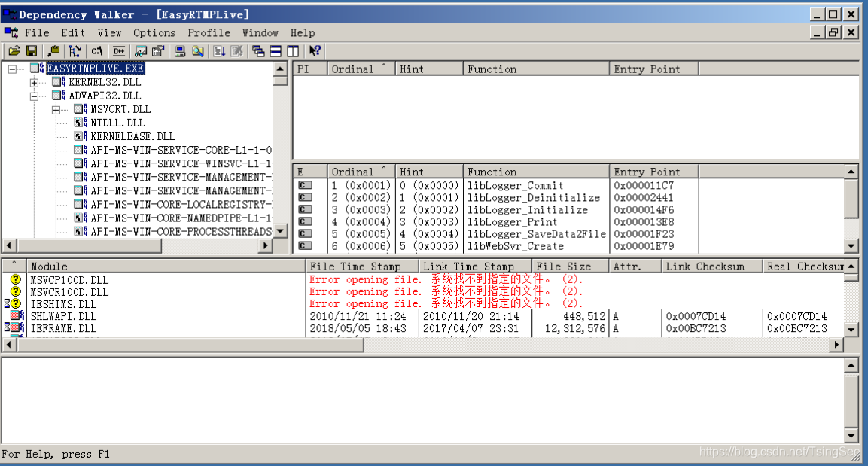This screenshot has height=466, width=868.
Task: Click module list horizontal scroll-right arrow
Action: [x=836, y=345]
